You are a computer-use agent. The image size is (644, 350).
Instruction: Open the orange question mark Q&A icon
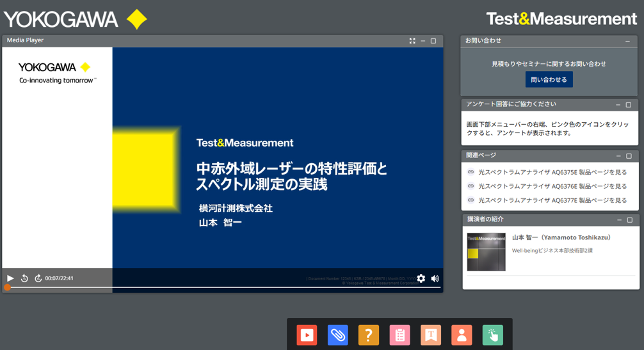tap(368, 335)
